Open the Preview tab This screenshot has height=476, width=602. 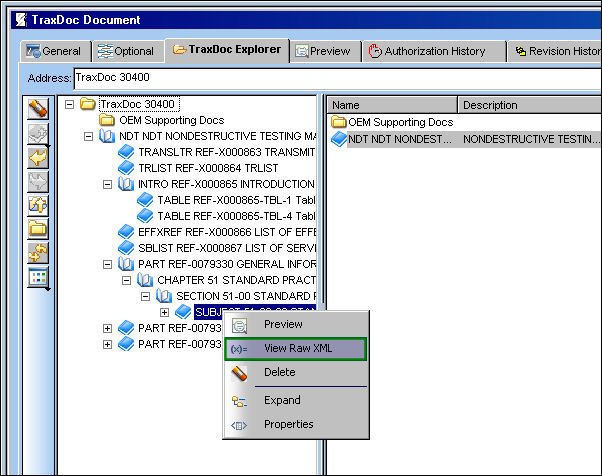pos(325,51)
